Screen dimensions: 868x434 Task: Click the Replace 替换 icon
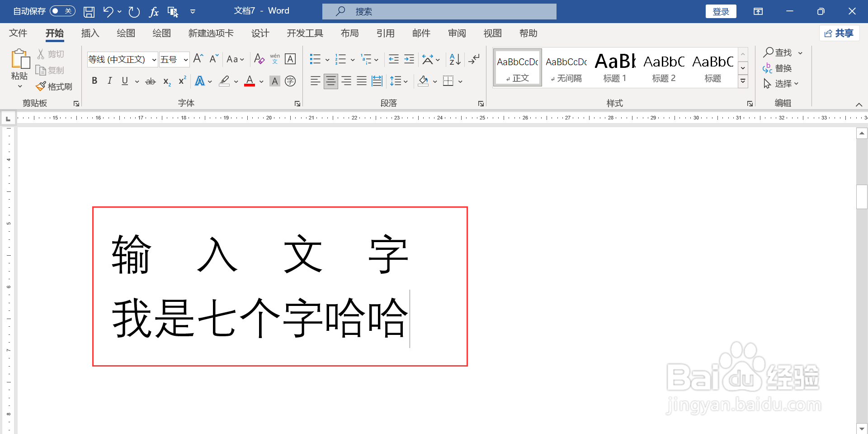click(777, 68)
